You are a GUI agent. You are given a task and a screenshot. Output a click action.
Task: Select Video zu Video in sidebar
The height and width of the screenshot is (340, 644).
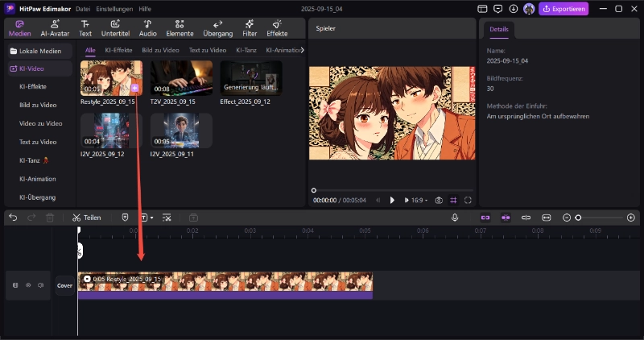tap(41, 123)
